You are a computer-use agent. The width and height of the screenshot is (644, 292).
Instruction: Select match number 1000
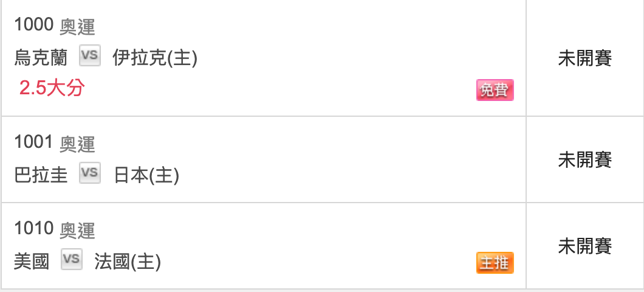pyautogui.click(x=33, y=25)
